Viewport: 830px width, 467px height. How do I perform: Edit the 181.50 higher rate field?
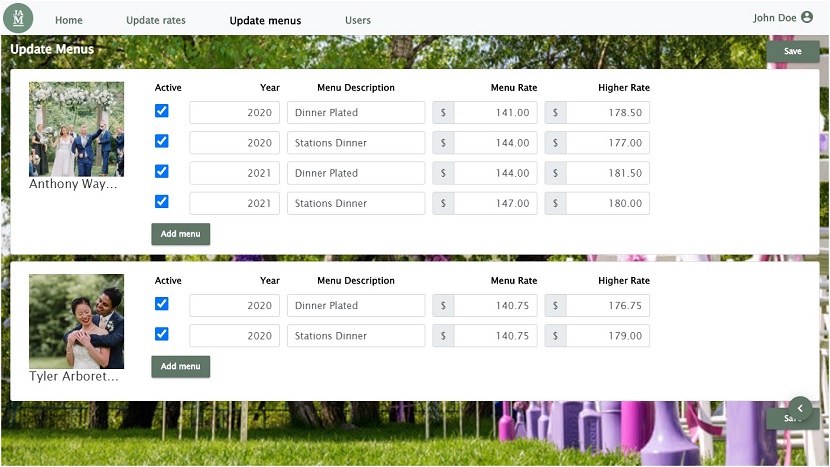(x=608, y=173)
